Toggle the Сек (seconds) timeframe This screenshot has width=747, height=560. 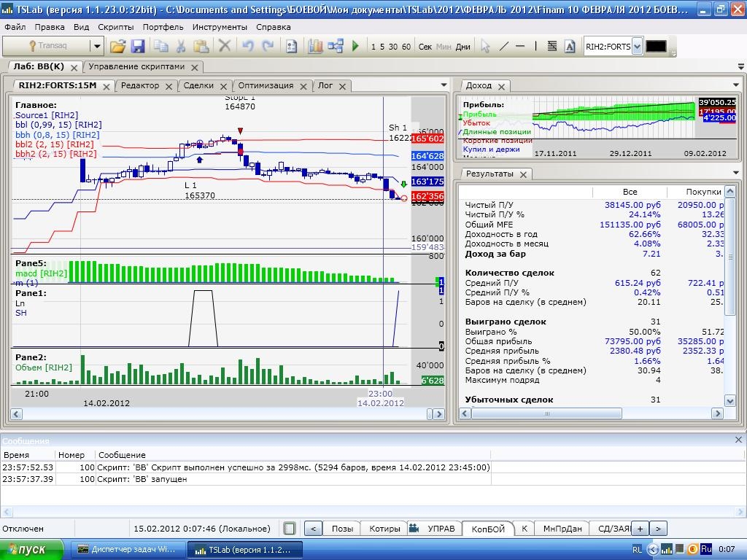[x=425, y=47]
